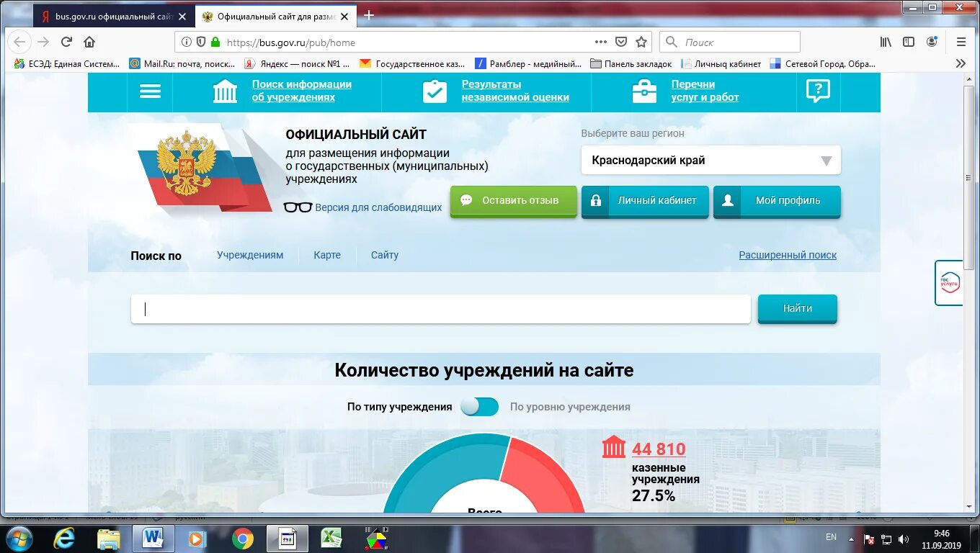The width and height of the screenshot is (980, 553).
Task: Click the main institution search field
Action: point(441,309)
